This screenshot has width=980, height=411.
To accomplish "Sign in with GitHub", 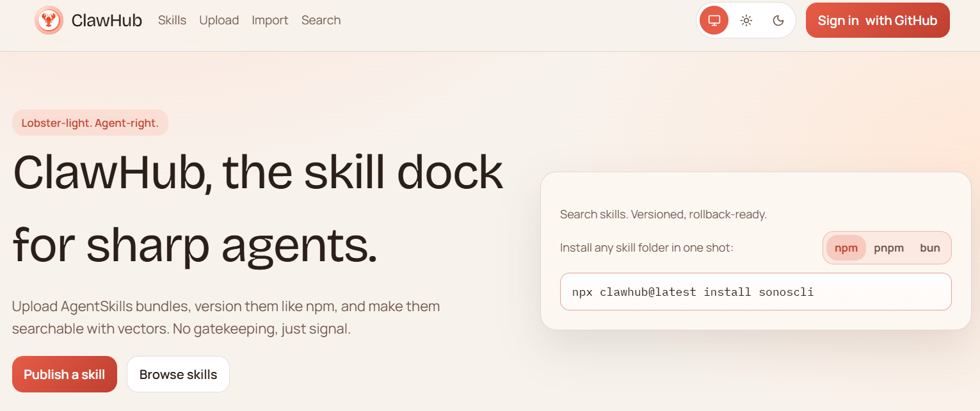I will click(877, 20).
